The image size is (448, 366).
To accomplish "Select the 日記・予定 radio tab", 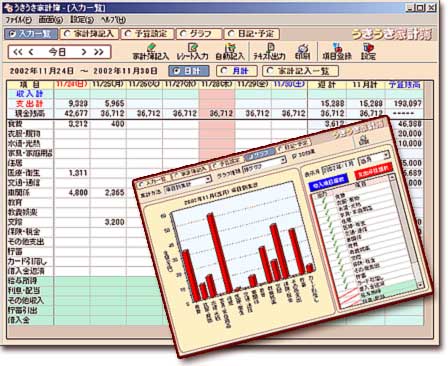I will (x=252, y=34).
